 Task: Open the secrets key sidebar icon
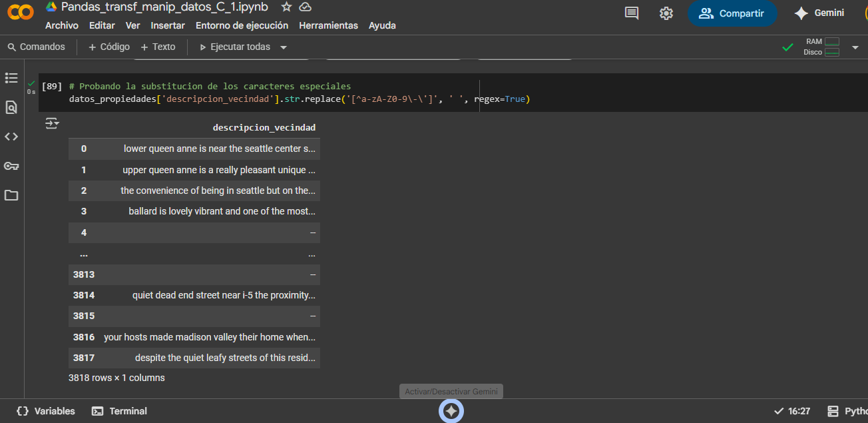click(11, 166)
